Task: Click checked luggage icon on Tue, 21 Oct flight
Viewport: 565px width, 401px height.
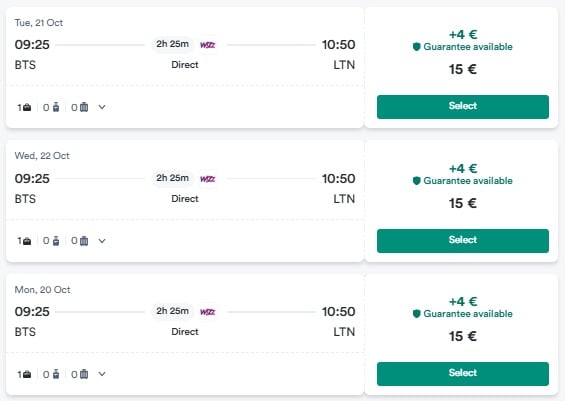Action: 84,107
